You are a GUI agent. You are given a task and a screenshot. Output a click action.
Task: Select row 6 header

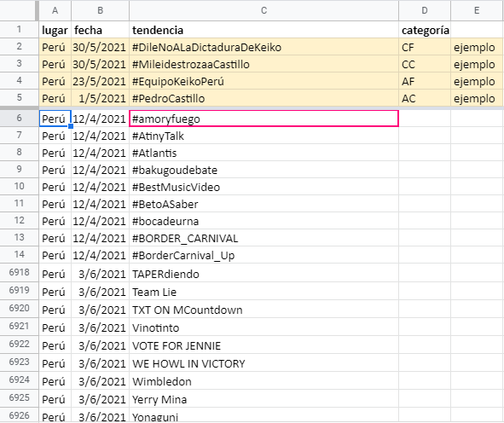click(19, 119)
